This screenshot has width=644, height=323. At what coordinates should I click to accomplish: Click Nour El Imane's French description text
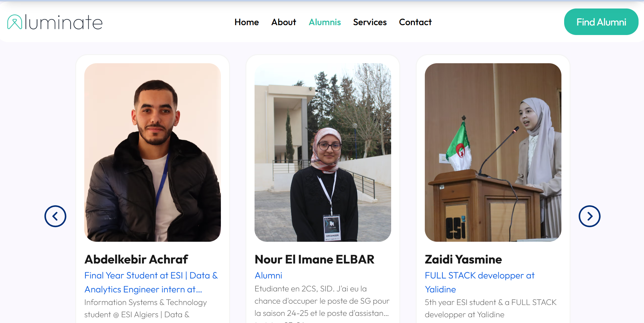tap(322, 303)
